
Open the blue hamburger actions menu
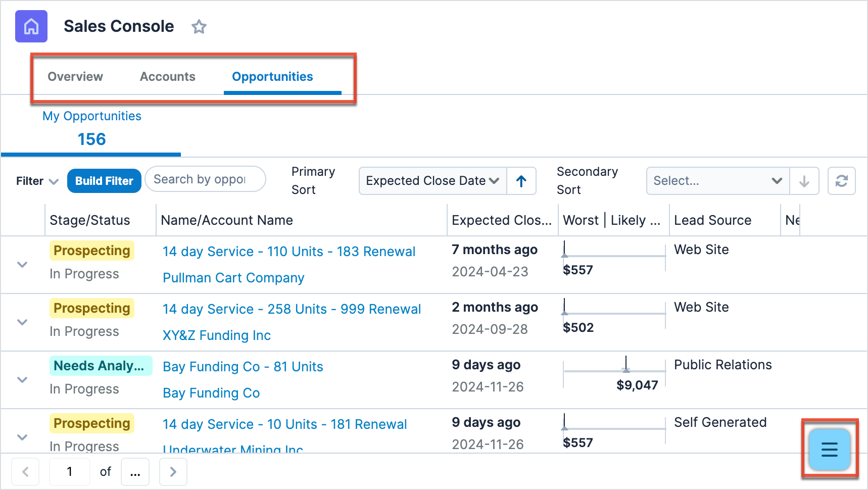[829, 449]
